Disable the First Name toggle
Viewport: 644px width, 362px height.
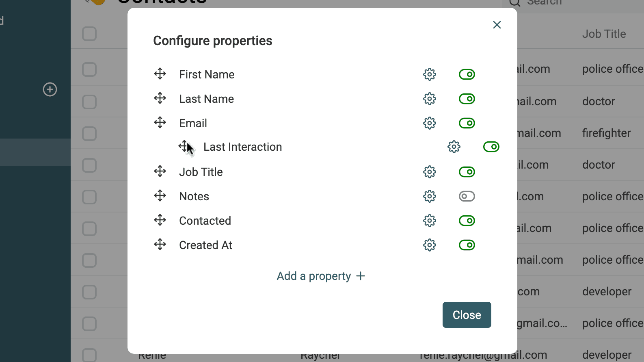467,74
